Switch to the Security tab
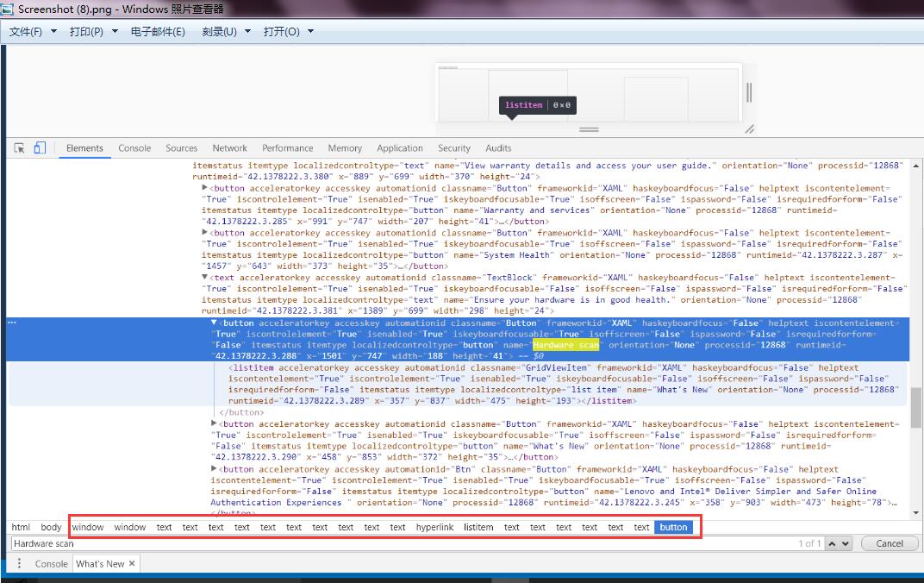This screenshot has width=924, height=583. click(453, 148)
